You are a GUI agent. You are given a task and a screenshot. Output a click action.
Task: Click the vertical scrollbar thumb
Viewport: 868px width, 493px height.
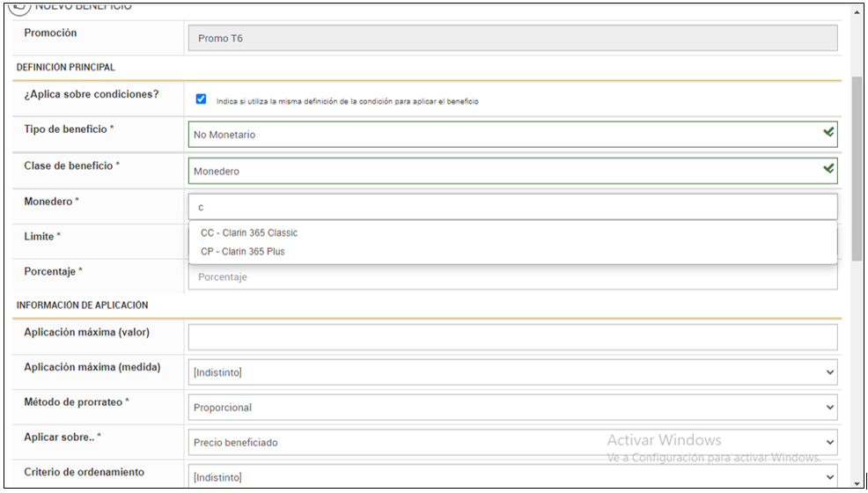pos(857,167)
